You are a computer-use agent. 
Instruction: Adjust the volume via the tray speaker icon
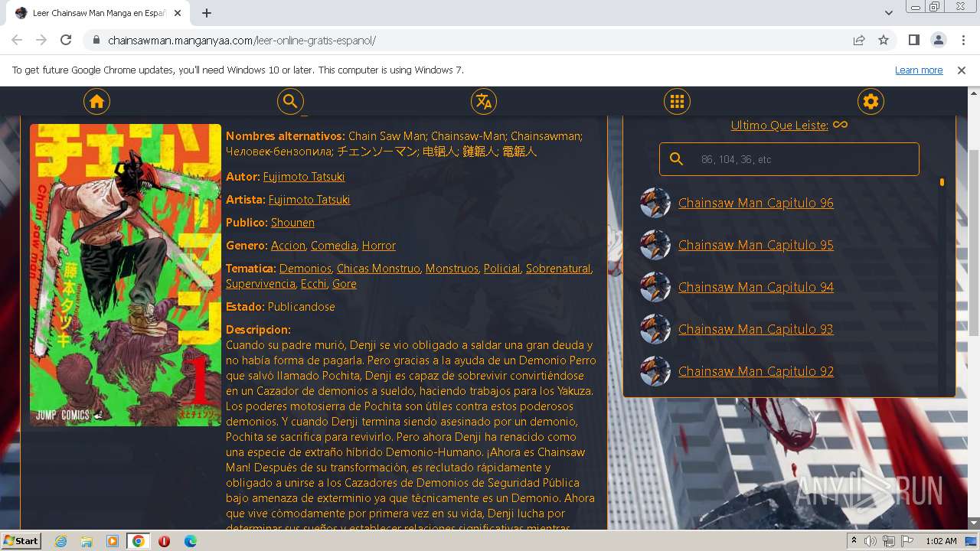871,541
